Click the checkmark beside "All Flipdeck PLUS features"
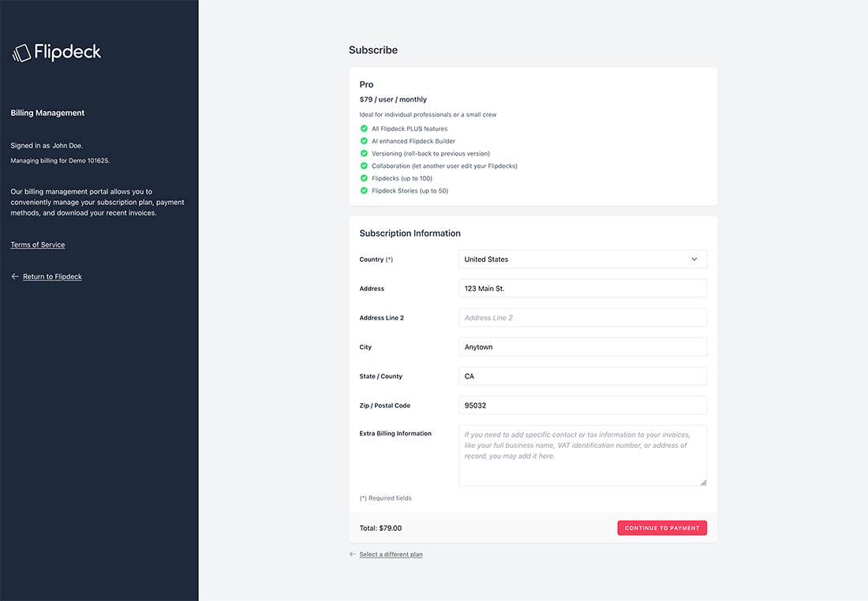This screenshot has height=601, width=868. 362,128
